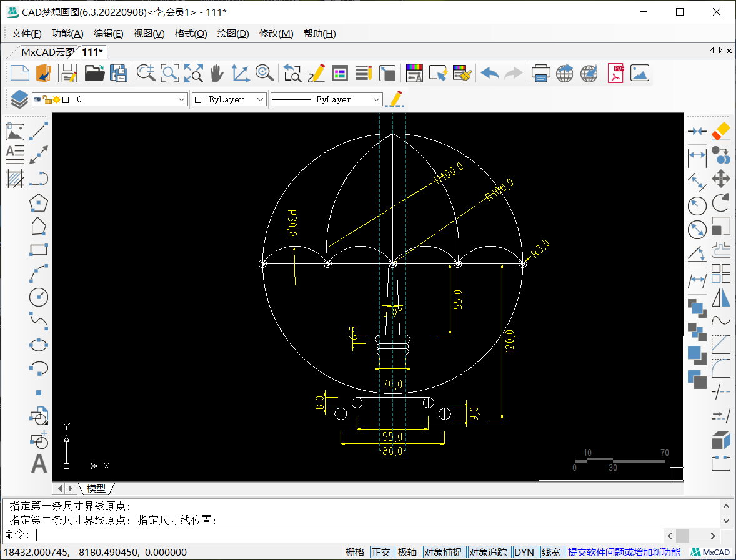Select the Hatch fill tool

[x=15, y=178]
